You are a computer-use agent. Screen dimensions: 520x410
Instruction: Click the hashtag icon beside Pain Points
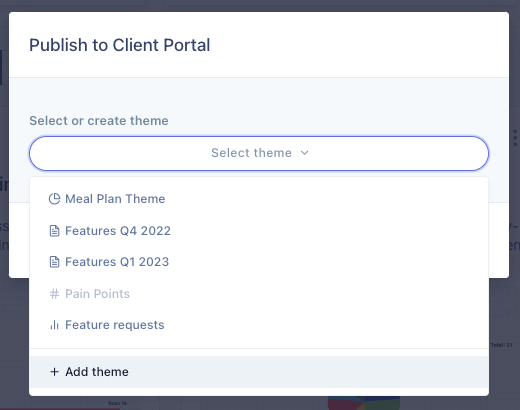pos(54,294)
